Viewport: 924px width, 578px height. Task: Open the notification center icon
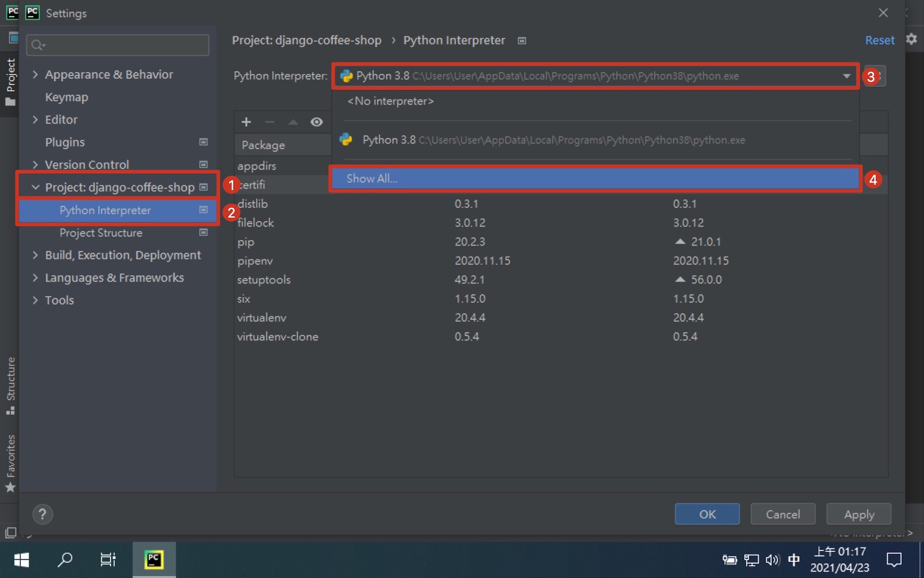point(894,560)
